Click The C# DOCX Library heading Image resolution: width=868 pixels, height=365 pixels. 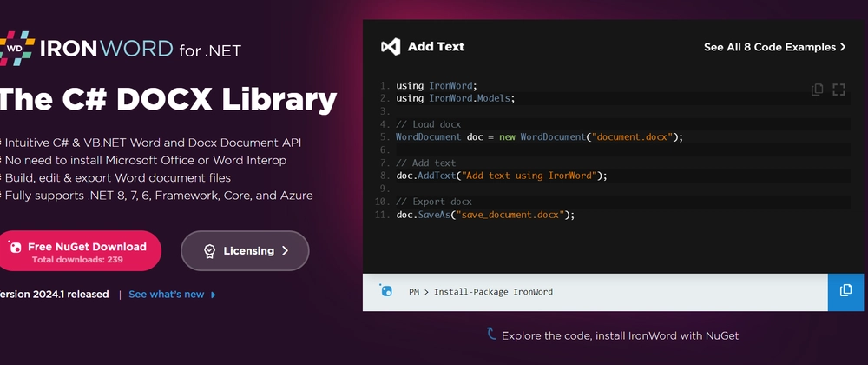point(168,100)
